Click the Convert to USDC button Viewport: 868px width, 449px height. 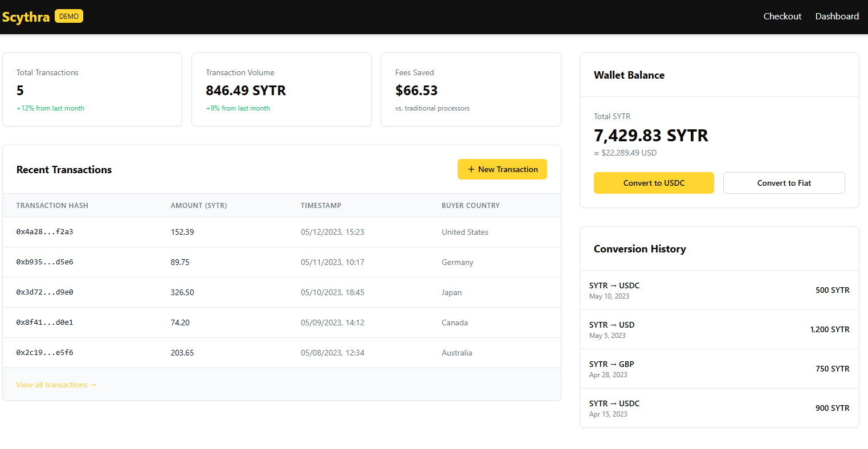click(654, 183)
